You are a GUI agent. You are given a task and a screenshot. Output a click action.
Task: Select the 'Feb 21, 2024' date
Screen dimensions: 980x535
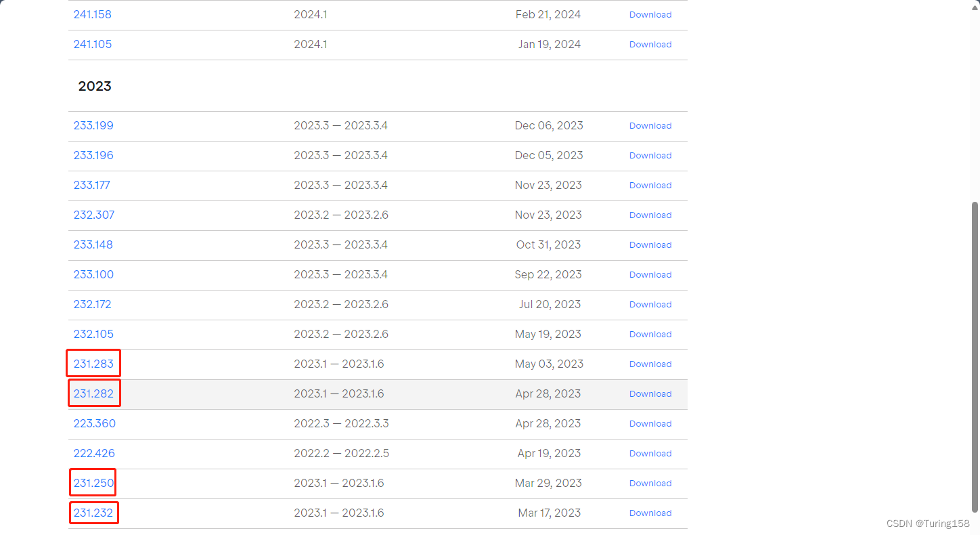(548, 14)
